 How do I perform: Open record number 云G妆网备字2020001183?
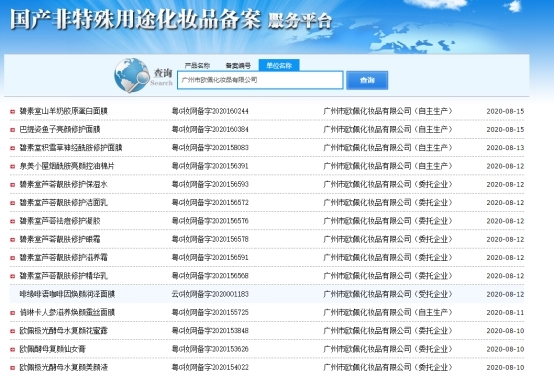210,294
